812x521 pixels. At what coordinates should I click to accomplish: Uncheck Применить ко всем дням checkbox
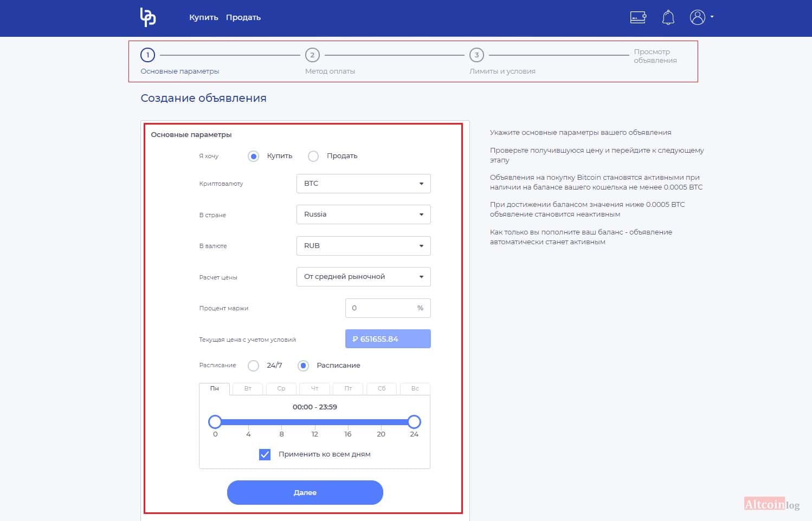[x=265, y=454]
